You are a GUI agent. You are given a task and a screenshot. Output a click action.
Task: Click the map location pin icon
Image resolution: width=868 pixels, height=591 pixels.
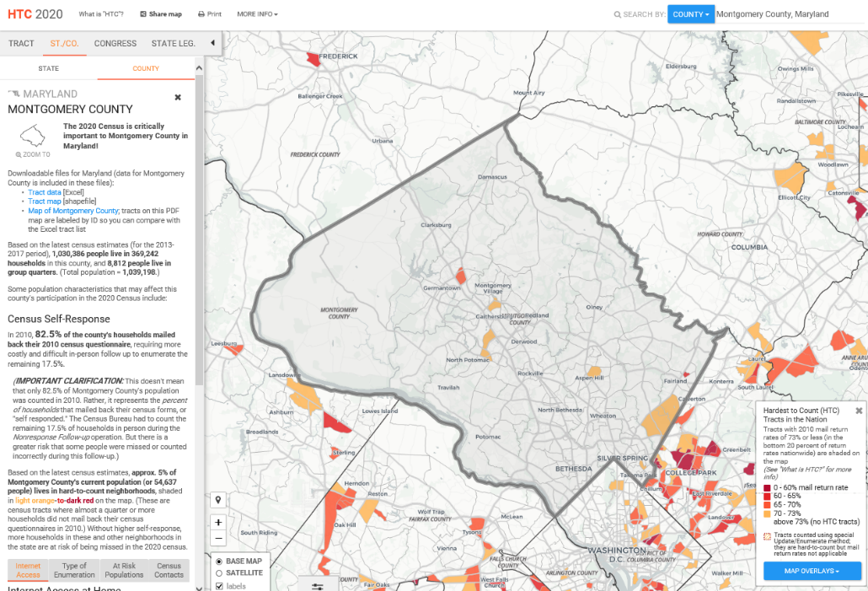pyautogui.click(x=218, y=499)
